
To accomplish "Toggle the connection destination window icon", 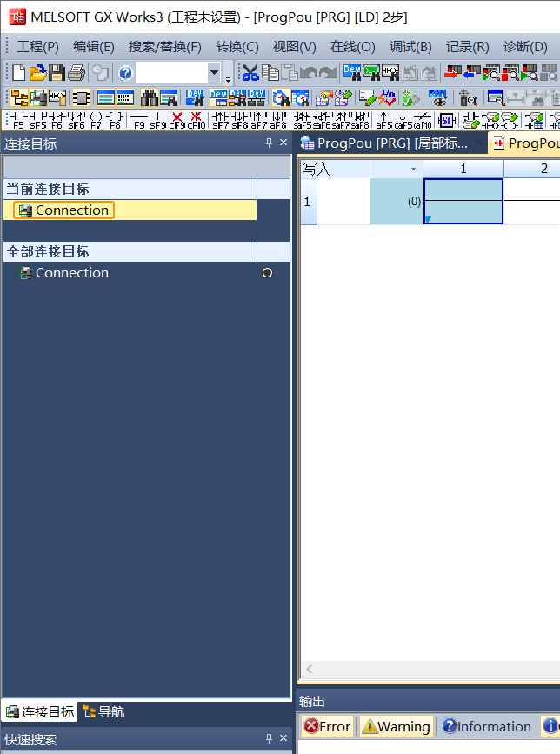I will point(38,98).
